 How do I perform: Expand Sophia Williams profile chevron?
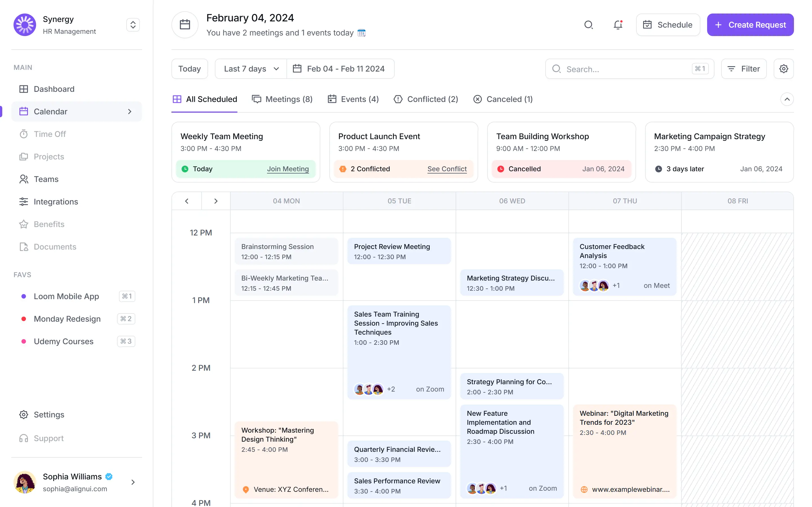(x=133, y=482)
